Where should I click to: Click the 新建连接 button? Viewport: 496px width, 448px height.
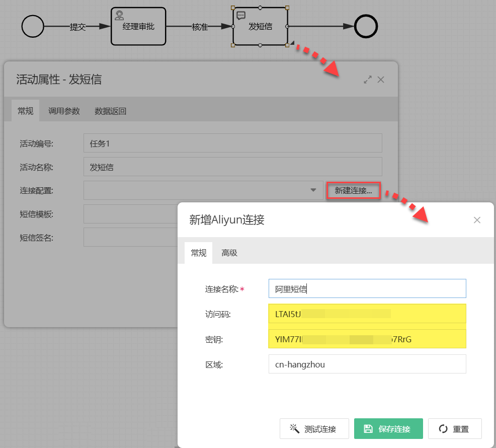pos(353,190)
